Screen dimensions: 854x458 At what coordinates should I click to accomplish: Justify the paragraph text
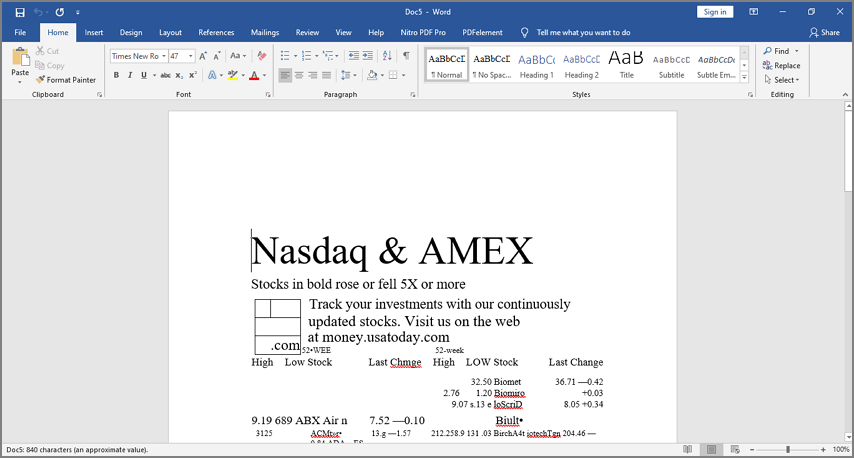[326, 75]
